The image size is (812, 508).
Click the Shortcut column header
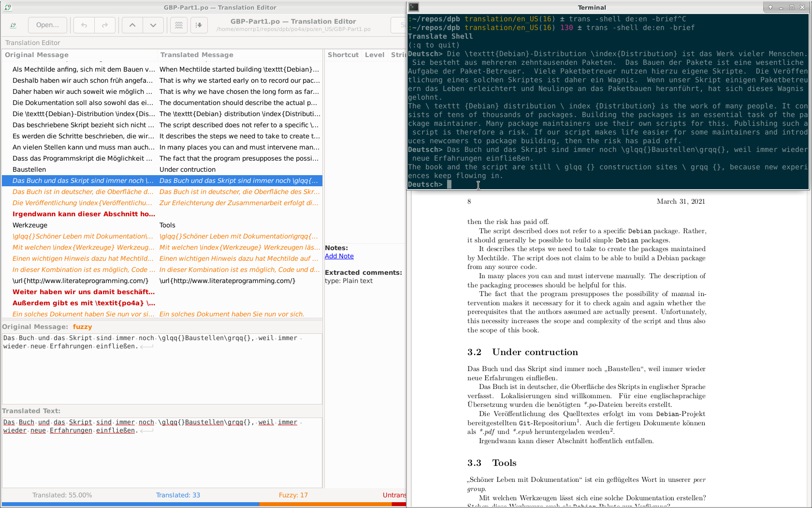[343, 55]
